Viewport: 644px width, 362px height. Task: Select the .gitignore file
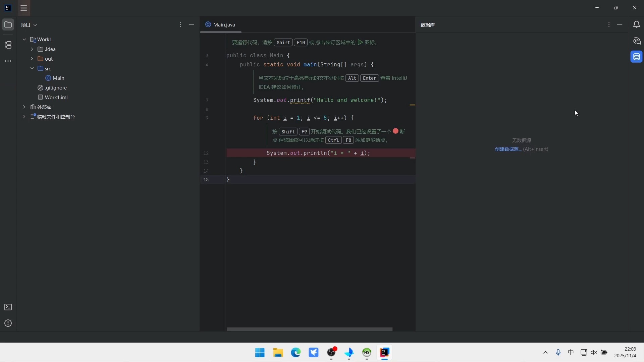pos(52,88)
